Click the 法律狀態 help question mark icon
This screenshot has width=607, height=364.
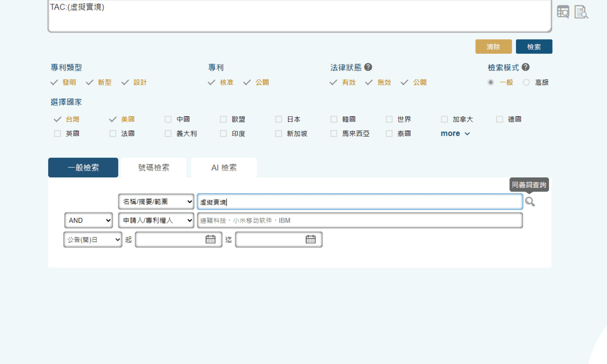[x=368, y=67]
